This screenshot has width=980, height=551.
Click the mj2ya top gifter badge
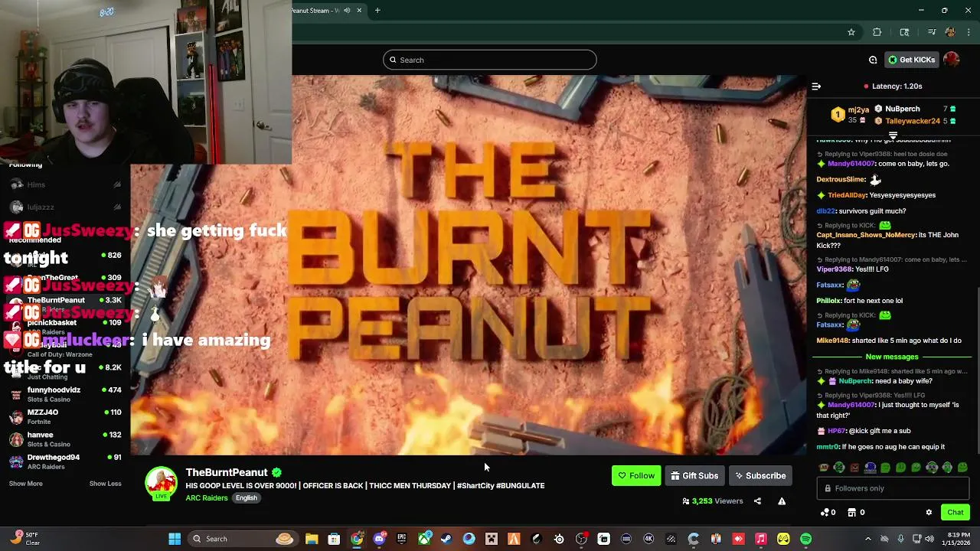click(838, 115)
